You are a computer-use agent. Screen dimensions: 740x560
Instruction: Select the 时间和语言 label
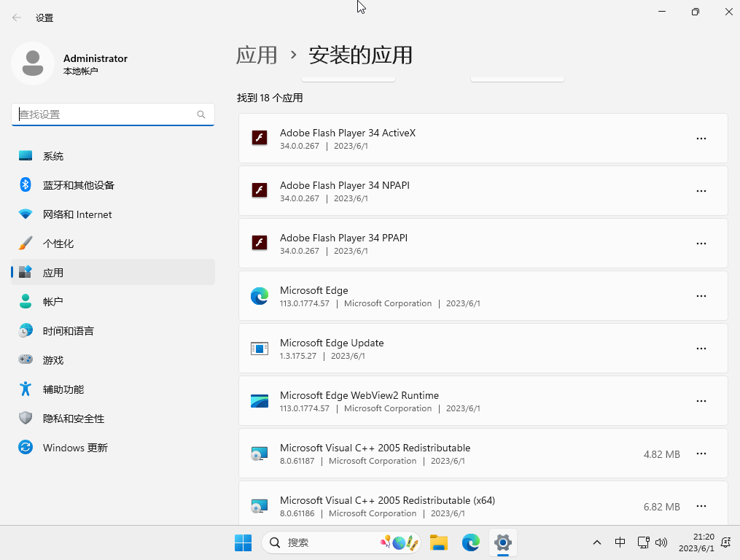(x=69, y=331)
